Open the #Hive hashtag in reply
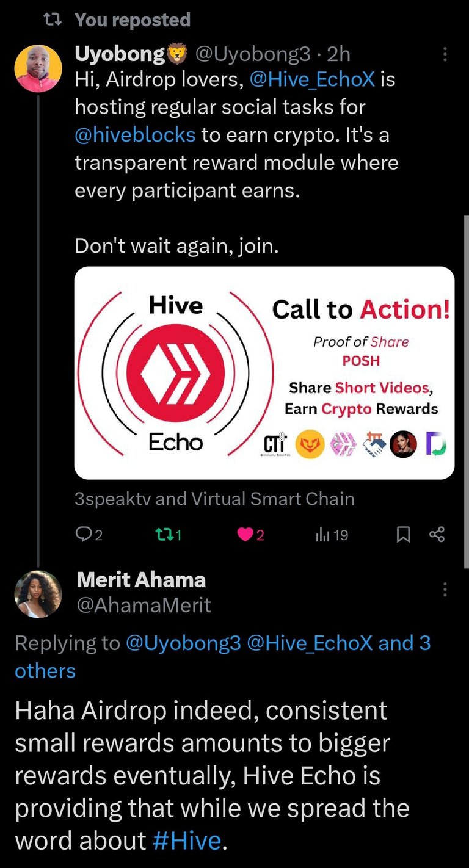The image size is (469, 868). pos(186,841)
